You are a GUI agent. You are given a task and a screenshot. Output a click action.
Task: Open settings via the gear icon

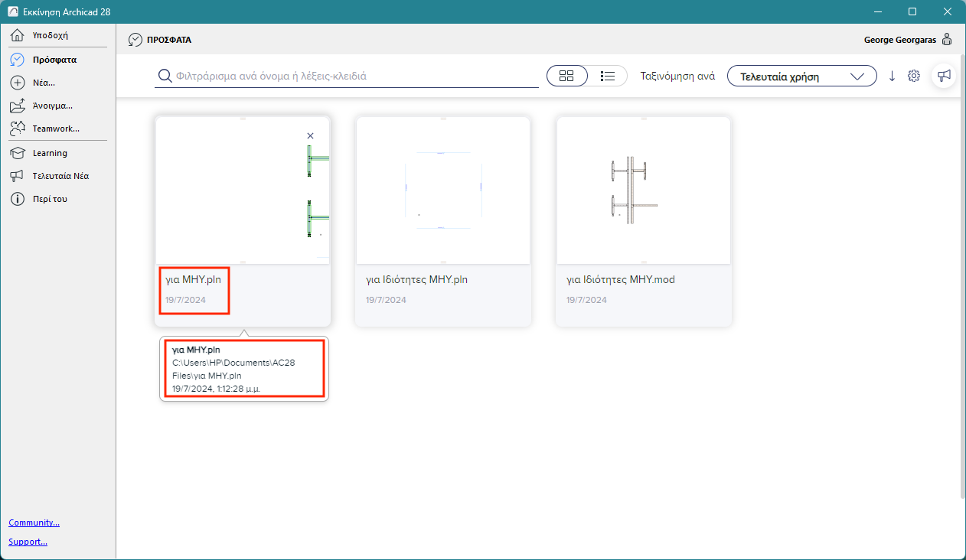coord(913,76)
